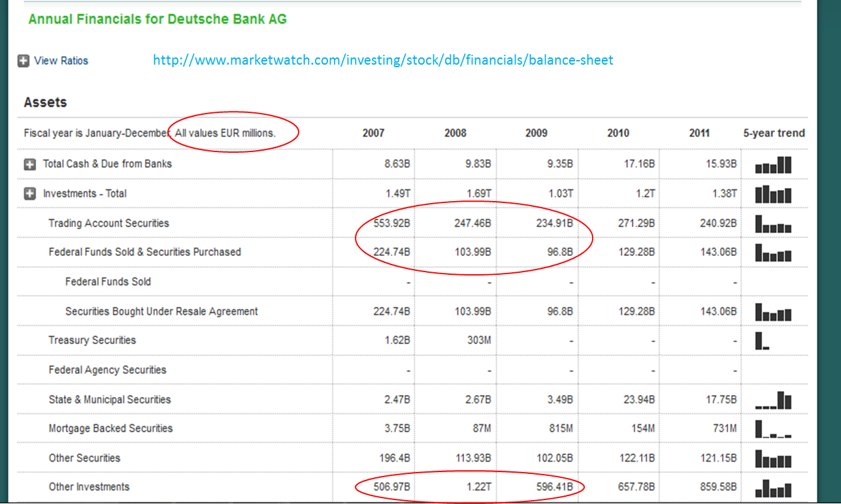This screenshot has height=504, width=841.
Task: Select the 2011 column header
Action: [x=699, y=133]
